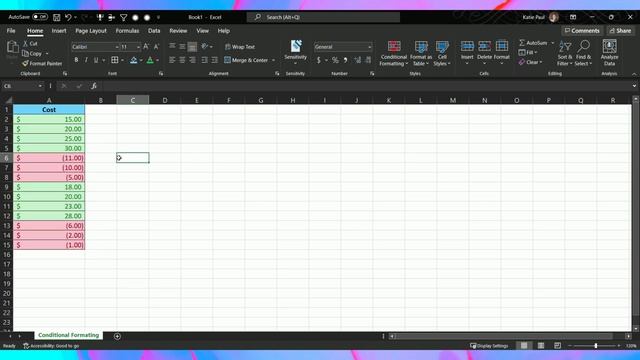The width and height of the screenshot is (640, 360).
Task: Click the Ribbon Display Options icon
Action: (x=573, y=17)
